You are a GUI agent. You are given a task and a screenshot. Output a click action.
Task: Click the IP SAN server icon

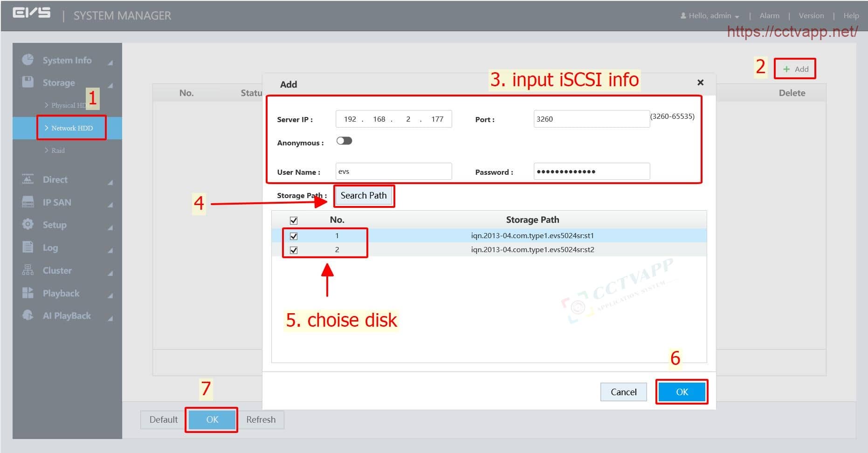click(x=28, y=202)
